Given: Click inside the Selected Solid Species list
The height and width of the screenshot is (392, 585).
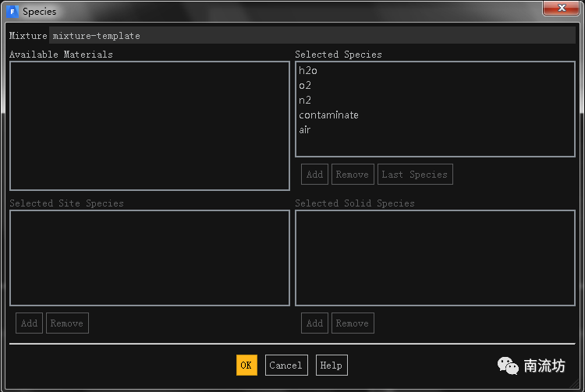Looking at the screenshot, I should click(434, 258).
